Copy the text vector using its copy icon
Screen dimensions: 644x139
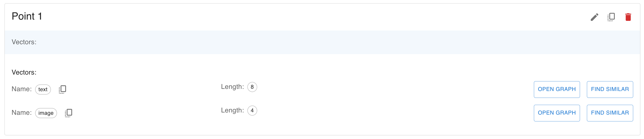coord(62,90)
